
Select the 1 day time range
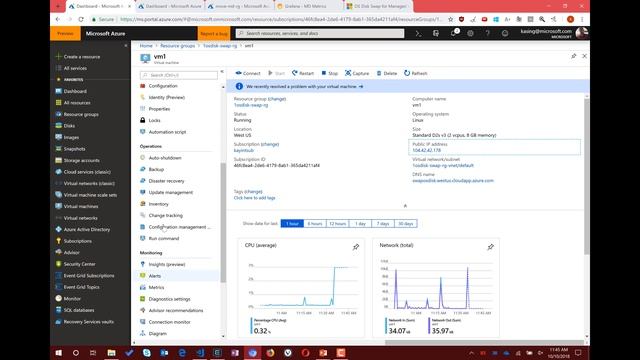tap(360, 224)
